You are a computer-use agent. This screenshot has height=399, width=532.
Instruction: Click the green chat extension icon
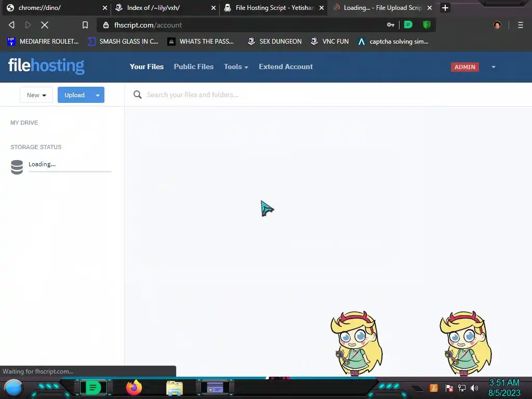(408, 25)
